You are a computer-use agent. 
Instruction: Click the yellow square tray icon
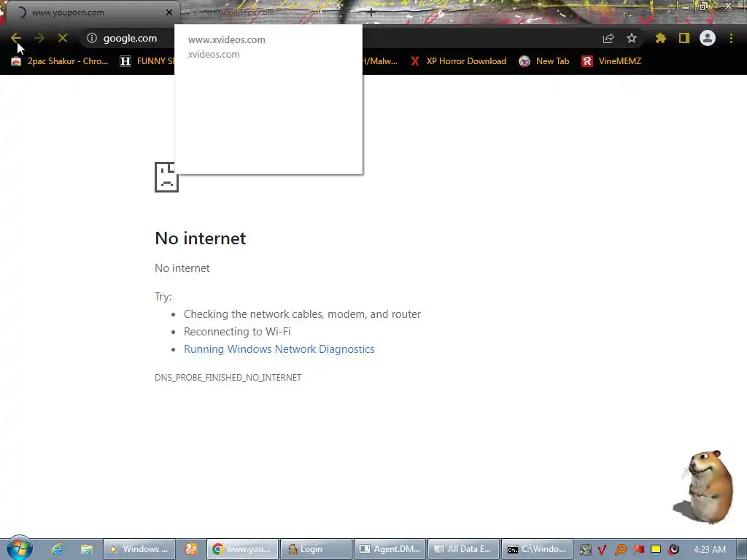pyautogui.click(x=656, y=549)
